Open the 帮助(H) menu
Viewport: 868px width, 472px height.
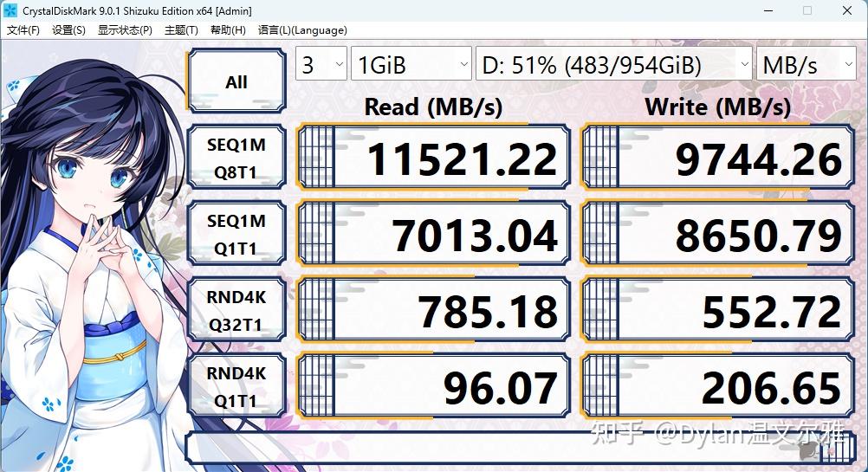pyautogui.click(x=228, y=30)
